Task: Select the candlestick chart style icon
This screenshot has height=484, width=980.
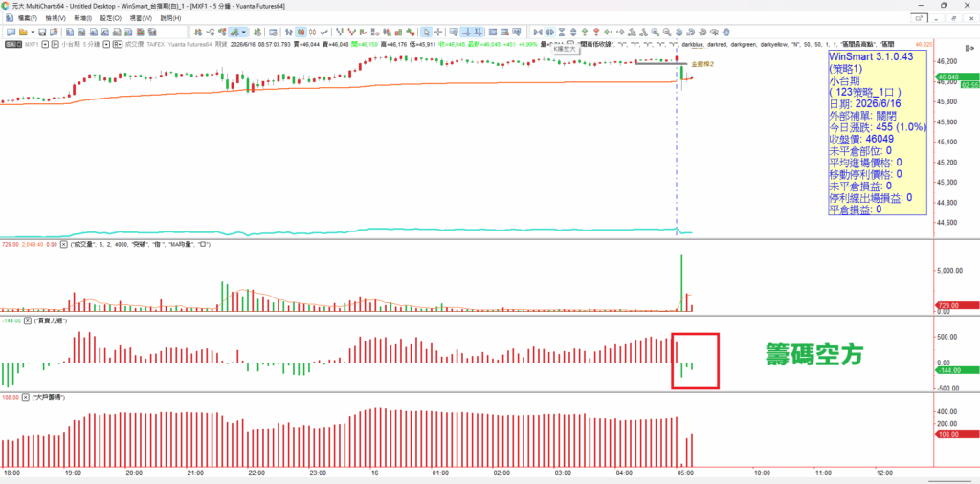Action: point(301,32)
